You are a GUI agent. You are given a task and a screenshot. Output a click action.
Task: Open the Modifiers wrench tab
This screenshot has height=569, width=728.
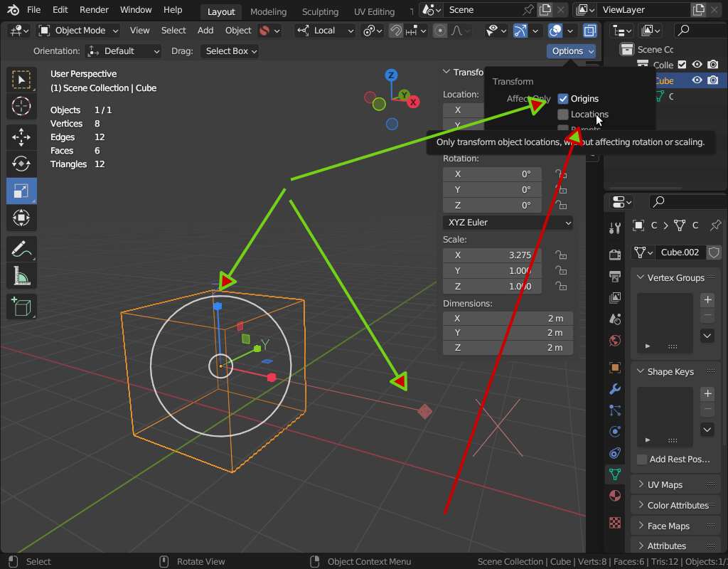point(615,389)
